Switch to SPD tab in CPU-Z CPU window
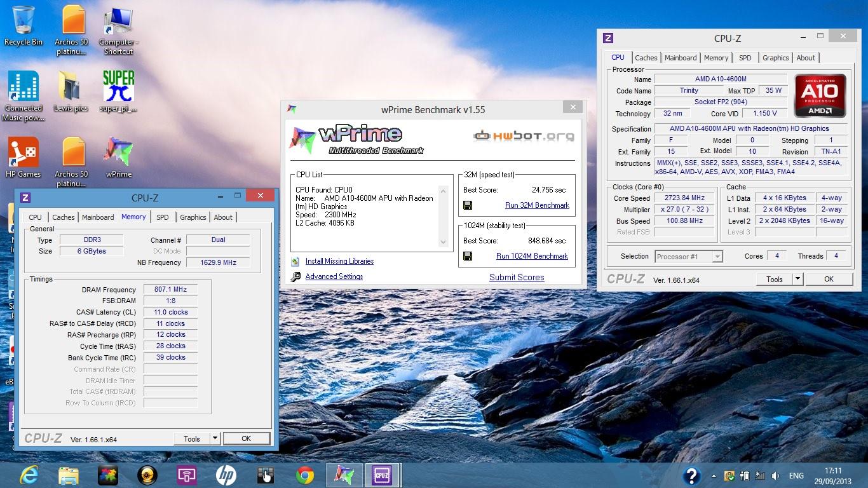The width and height of the screenshot is (868, 488). click(x=745, y=58)
